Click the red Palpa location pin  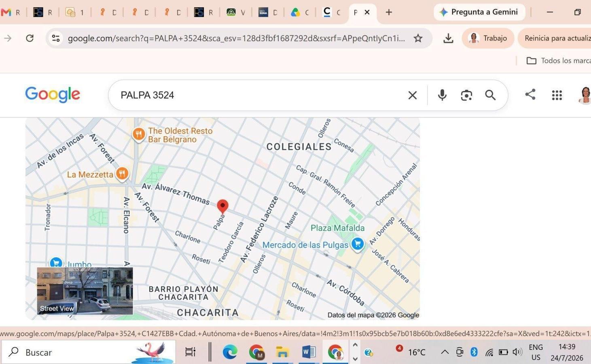(x=222, y=206)
